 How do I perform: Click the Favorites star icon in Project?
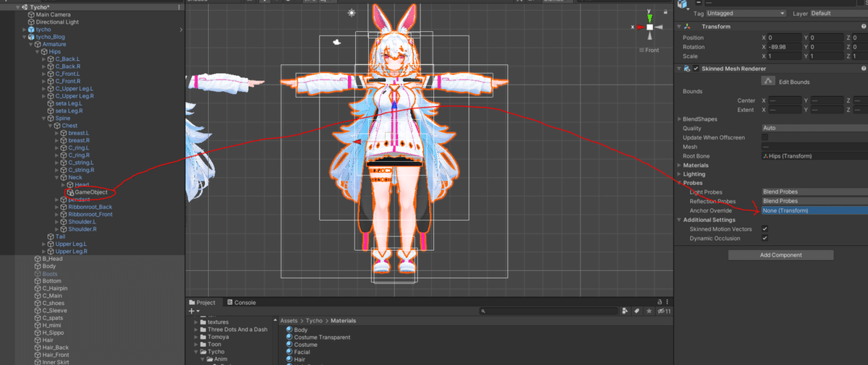(648, 311)
